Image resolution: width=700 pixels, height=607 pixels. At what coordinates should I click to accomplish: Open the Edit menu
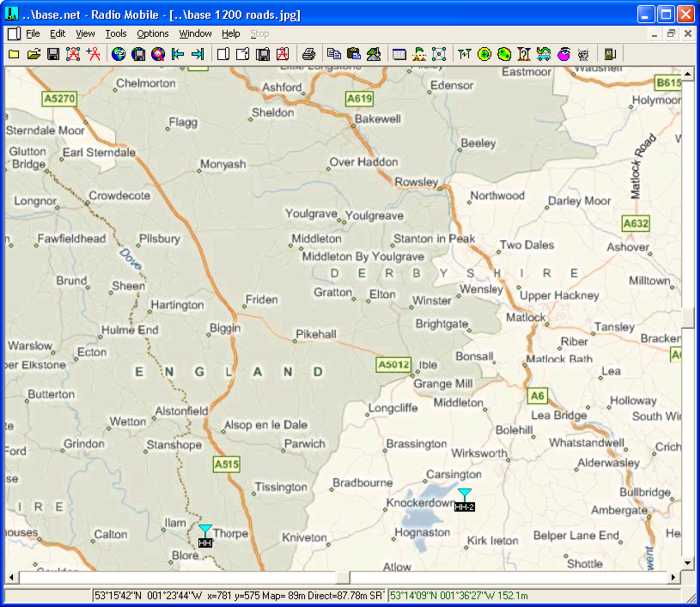click(x=58, y=34)
